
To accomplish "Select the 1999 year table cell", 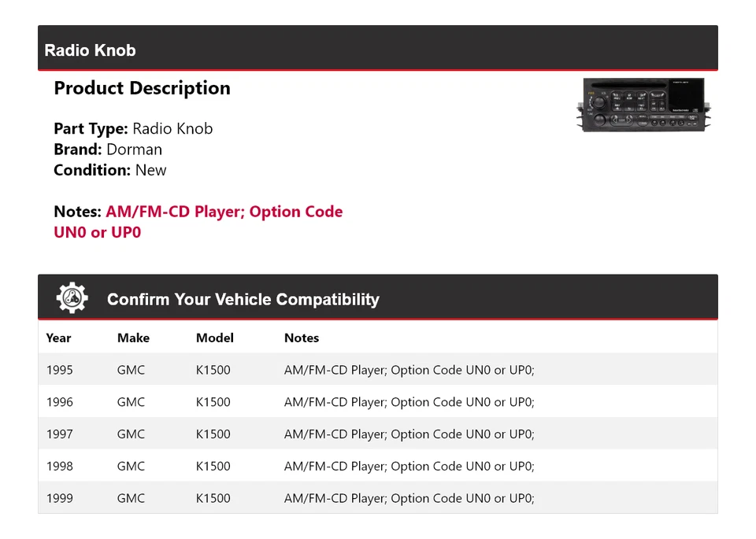I will (59, 498).
